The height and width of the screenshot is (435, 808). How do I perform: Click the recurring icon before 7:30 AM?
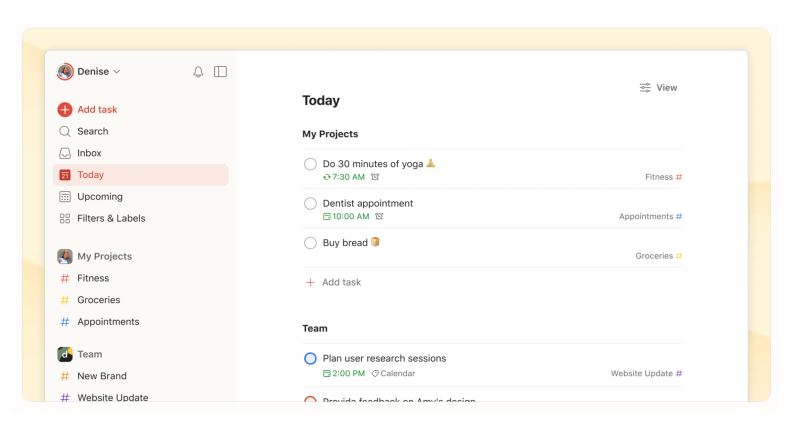click(x=327, y=177)
